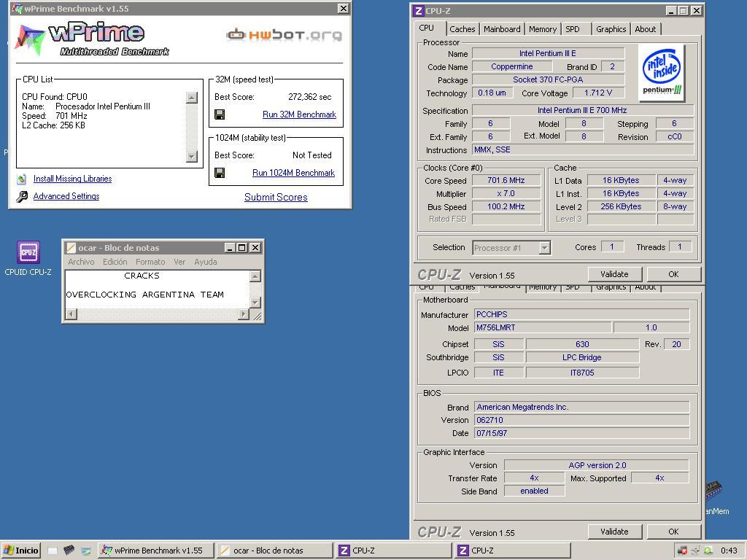
Task: Click the Submit Scores link
Action: click(x=276, y=197)
